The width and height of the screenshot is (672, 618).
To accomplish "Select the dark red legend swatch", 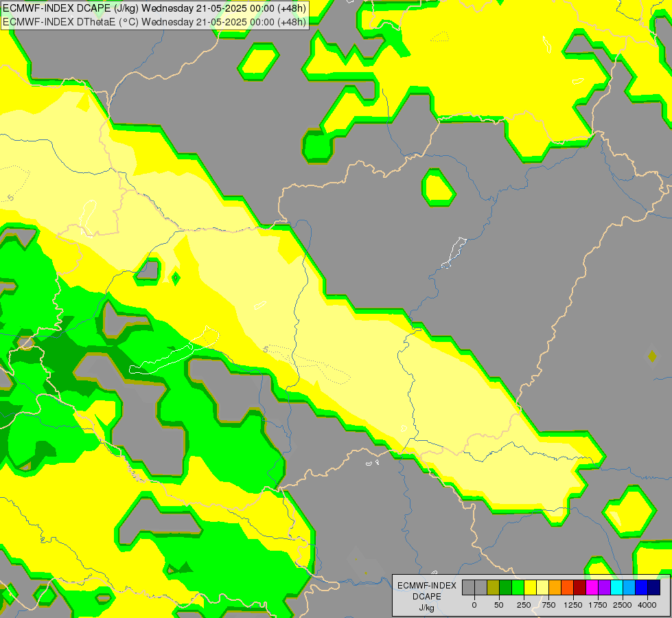I will [580, 588].
